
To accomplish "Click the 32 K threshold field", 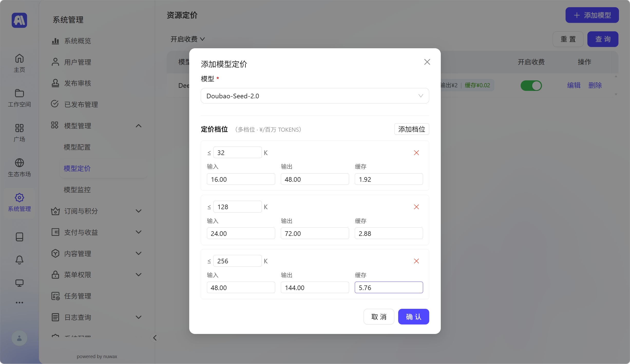I will 237,152.
